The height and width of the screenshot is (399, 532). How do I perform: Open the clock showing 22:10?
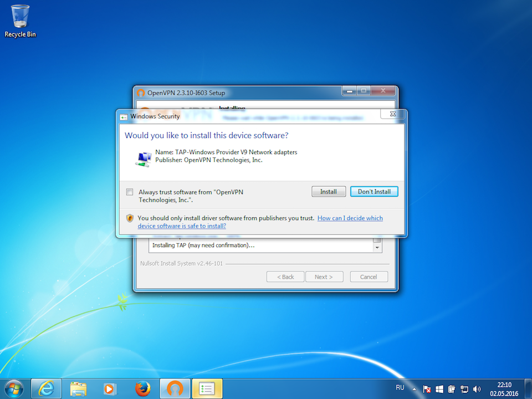point(504,389)
